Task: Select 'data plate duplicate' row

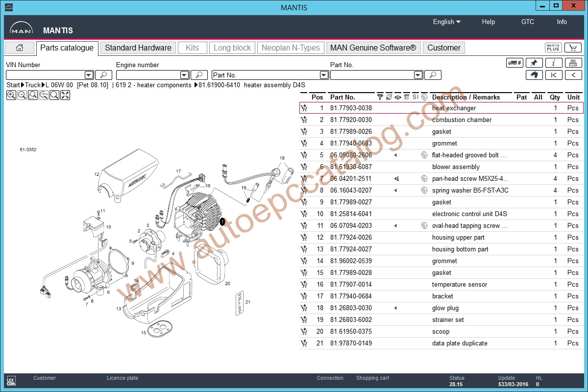Action: coord(441,343)
